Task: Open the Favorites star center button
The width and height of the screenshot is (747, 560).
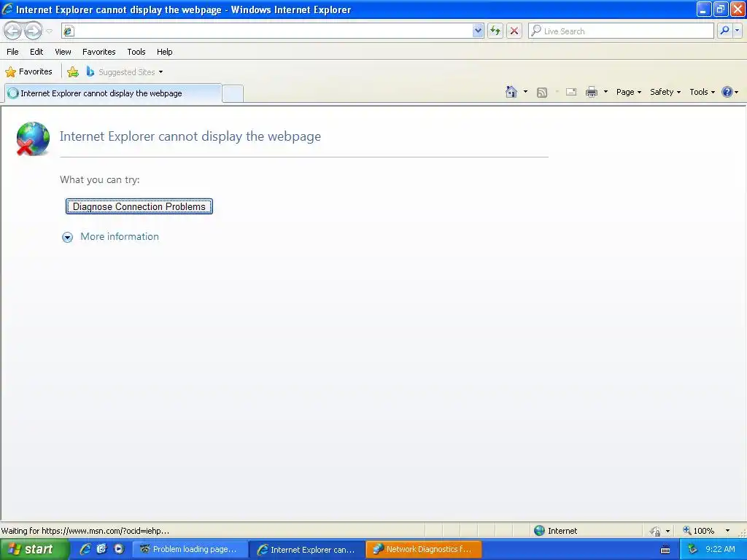Action: point(28,72)
